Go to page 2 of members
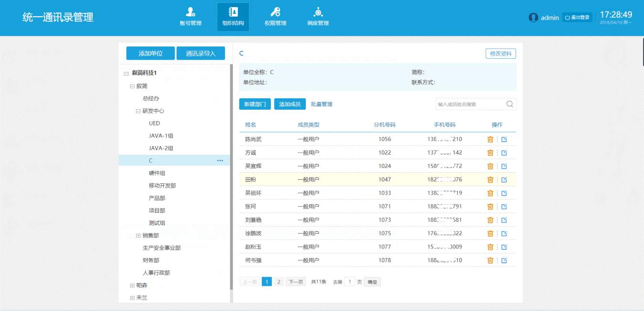Viewport: 644px width, 311px height. pos(279,282)
